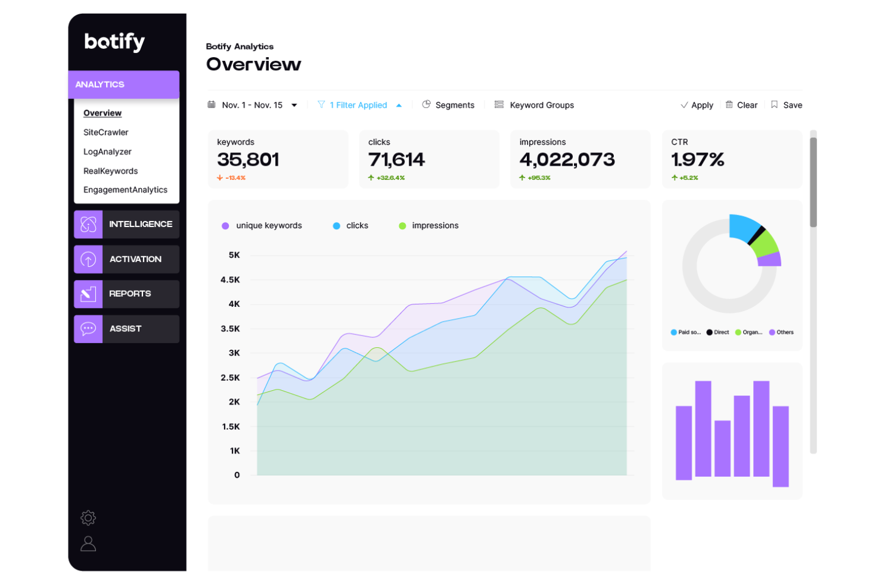
Task: Click the Botify logo
Action: [114, 42]
